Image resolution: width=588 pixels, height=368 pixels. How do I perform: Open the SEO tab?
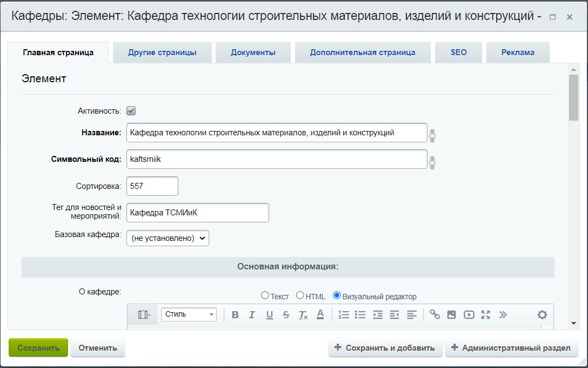[x=458, y=52]
